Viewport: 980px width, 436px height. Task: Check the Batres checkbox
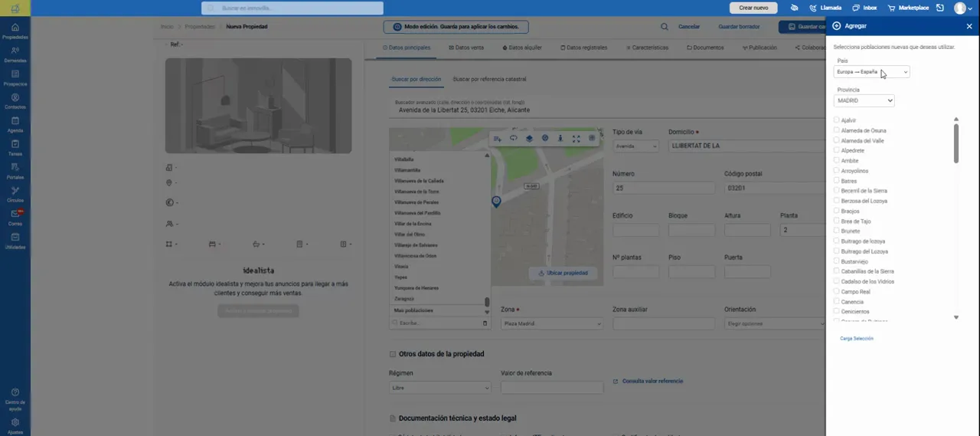tap(837, 181)
